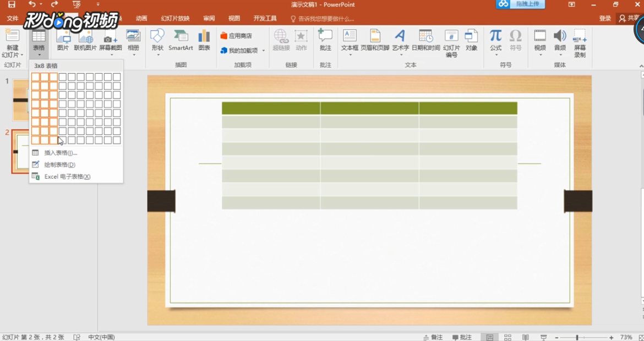The width and height of the screenshot is (644, 341).
Task: Switch to Reading view
Action: [x=525, y=337]
